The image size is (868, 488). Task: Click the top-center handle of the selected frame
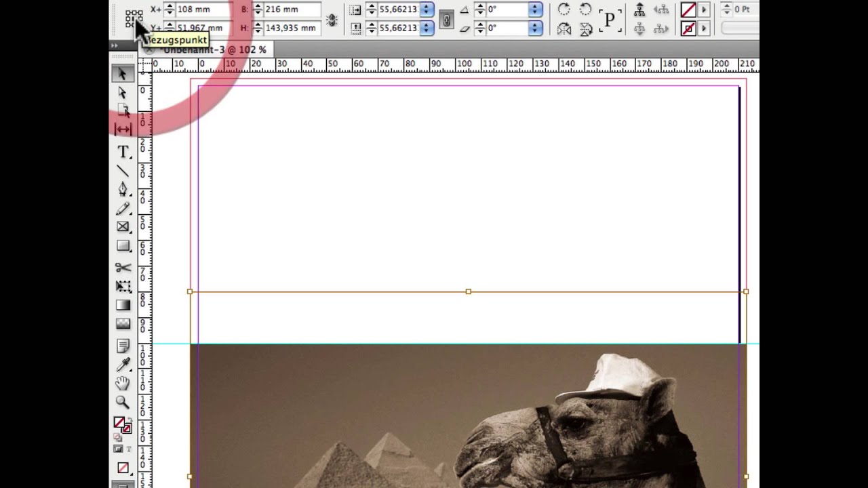(x=468, y=291)
